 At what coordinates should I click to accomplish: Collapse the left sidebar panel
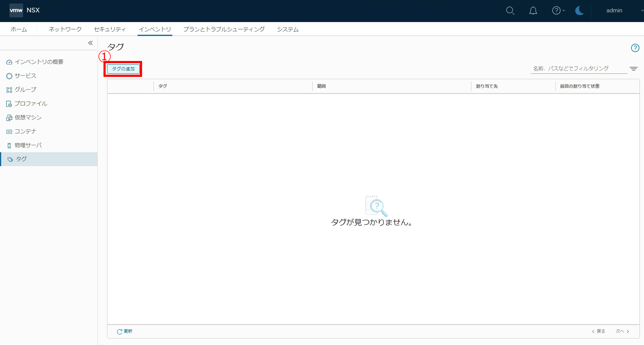click(91, 43)
